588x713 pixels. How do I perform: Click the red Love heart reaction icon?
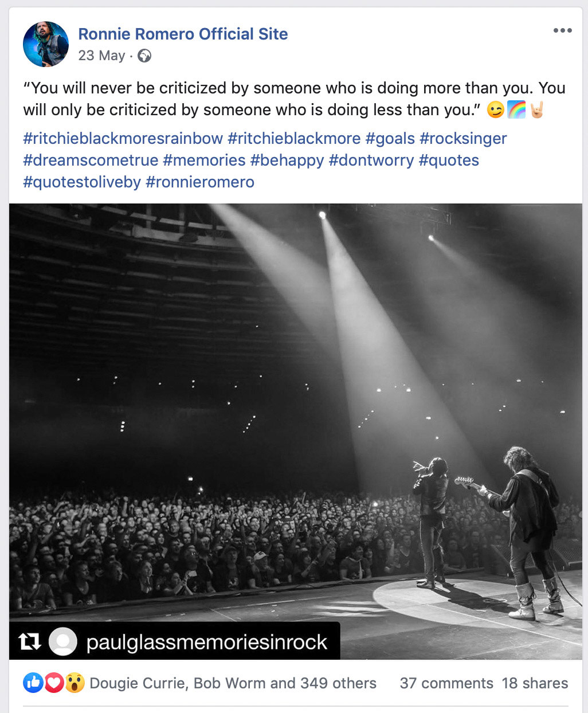[x=54, y=683]
